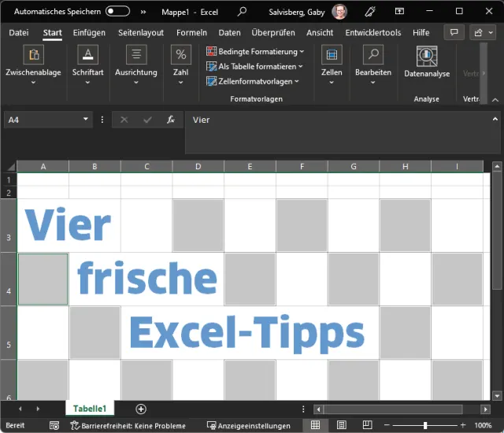Viewport: 504px width, 433px height.
Task: Click the zoom slider in status bar
Action: (425, 425)
